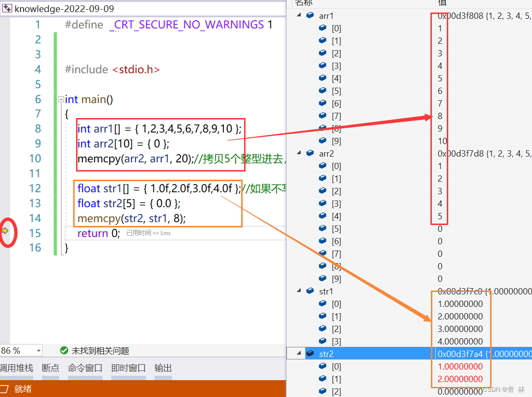Collapse the str2 watch variable
Image resolution: width=532 pixels, height=397 pixels.
[299, 354]
